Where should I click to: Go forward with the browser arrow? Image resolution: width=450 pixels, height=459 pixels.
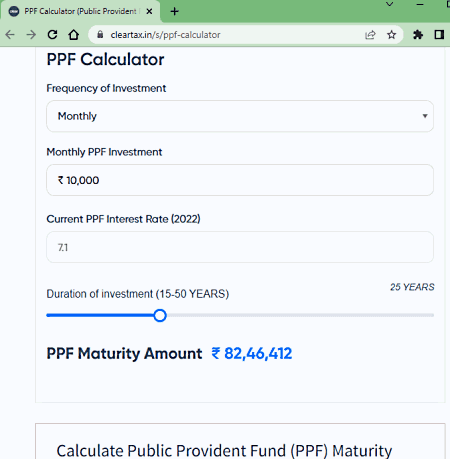[x=31, y=35]
